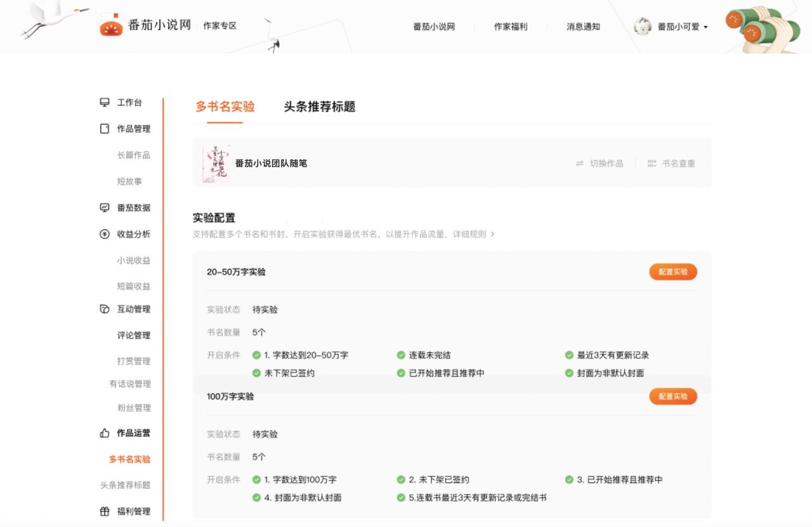
Task: Open the 书名查重 checker
Action: [671, 164]
